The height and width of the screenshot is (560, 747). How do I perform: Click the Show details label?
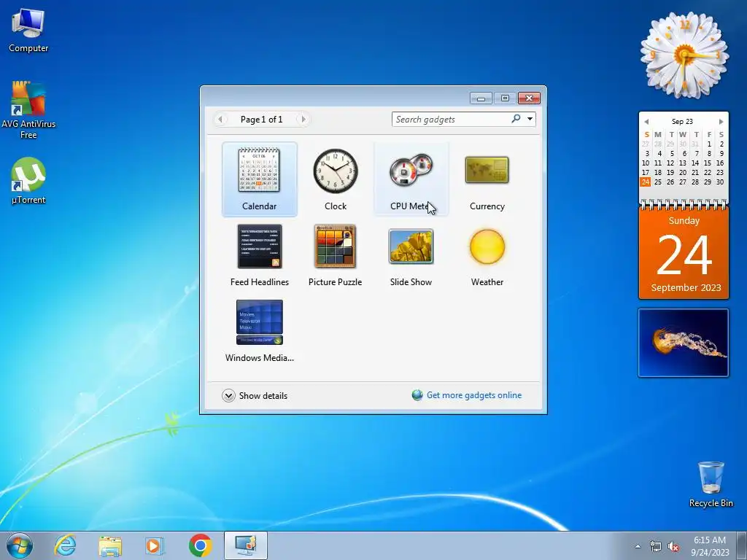click(263, 396)
